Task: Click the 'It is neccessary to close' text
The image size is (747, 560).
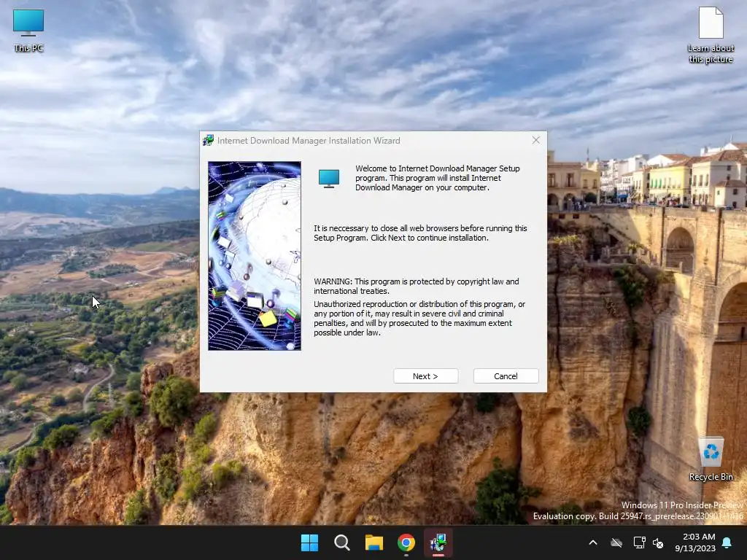Action: pyautogui.click(x=420, y=233)
